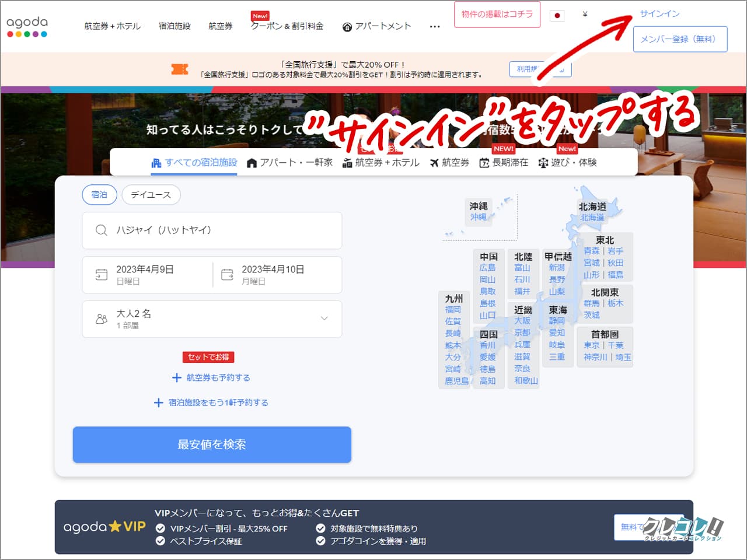This screenshot has width=747, height=560.
Task: Select 高知 in the 四国 region
Action: [487, 381]
